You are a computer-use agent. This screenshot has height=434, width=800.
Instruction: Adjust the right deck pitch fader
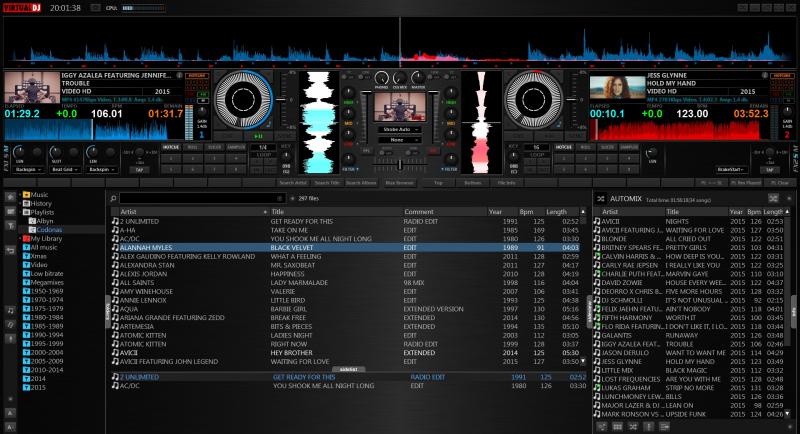pyautogui.click(x=572, y=100)
